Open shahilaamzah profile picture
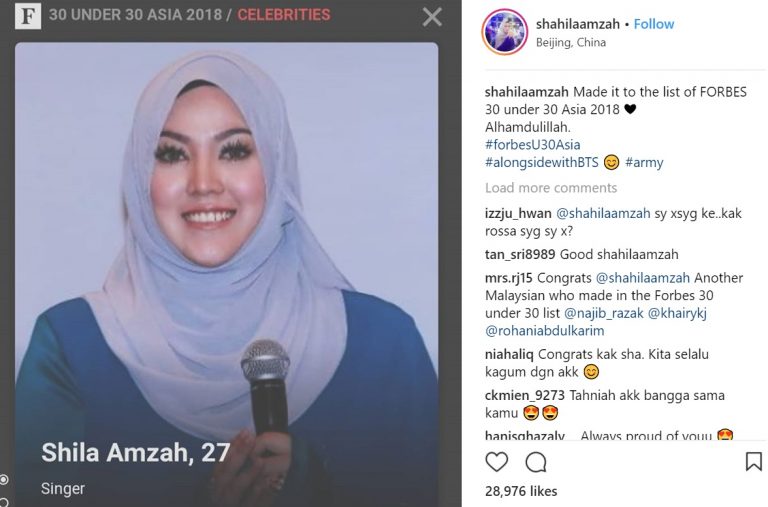The height and width of the screenshot is (507, 768). coord(504,32)
